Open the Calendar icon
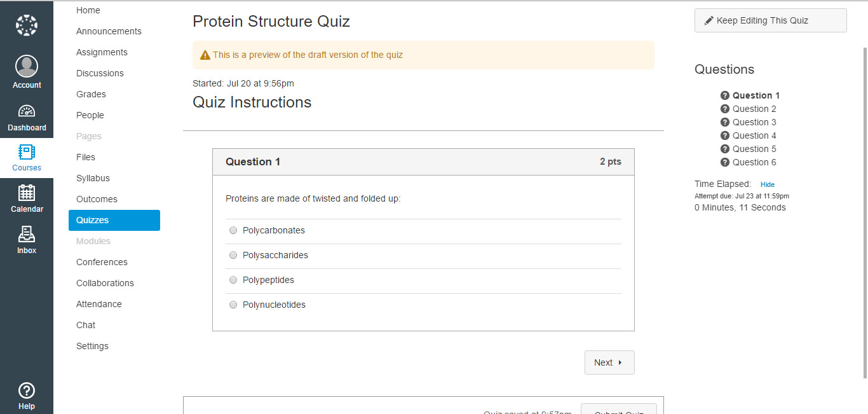 [x=27, y=193]
